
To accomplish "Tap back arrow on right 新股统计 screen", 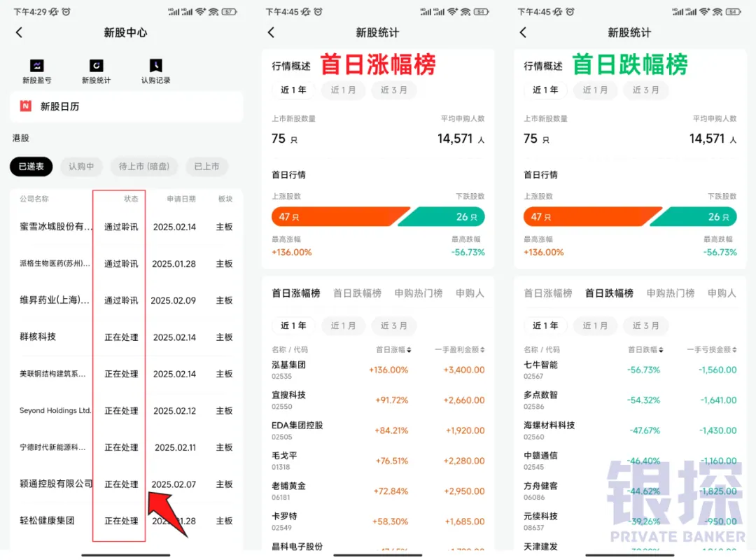I will [523, 32].
